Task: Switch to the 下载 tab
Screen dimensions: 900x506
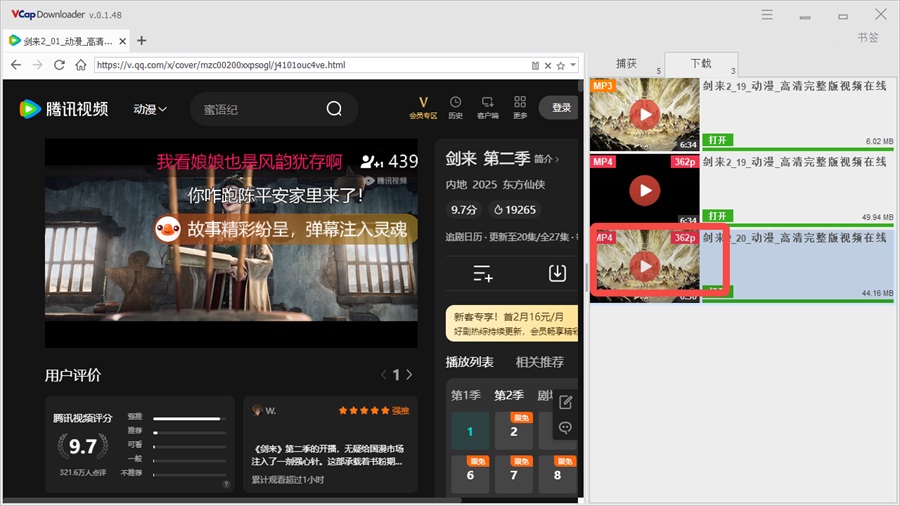Action: (701, 64)
